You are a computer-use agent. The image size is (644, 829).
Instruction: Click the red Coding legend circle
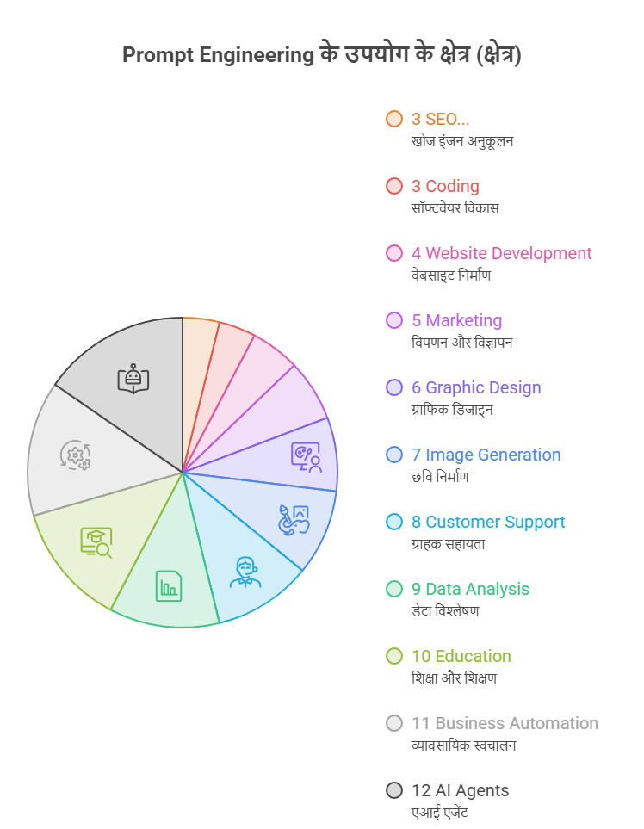tap(394, 186)
